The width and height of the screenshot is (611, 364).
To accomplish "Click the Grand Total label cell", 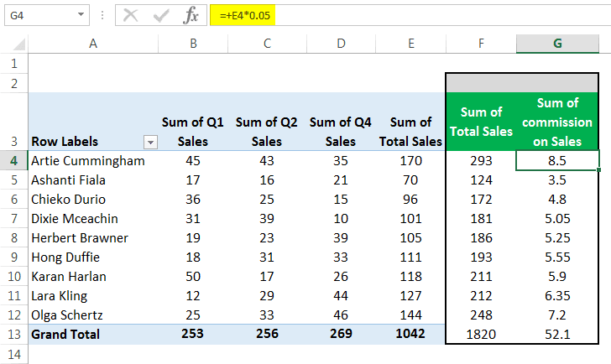I will pyautogui.click(x=93, y=334).
